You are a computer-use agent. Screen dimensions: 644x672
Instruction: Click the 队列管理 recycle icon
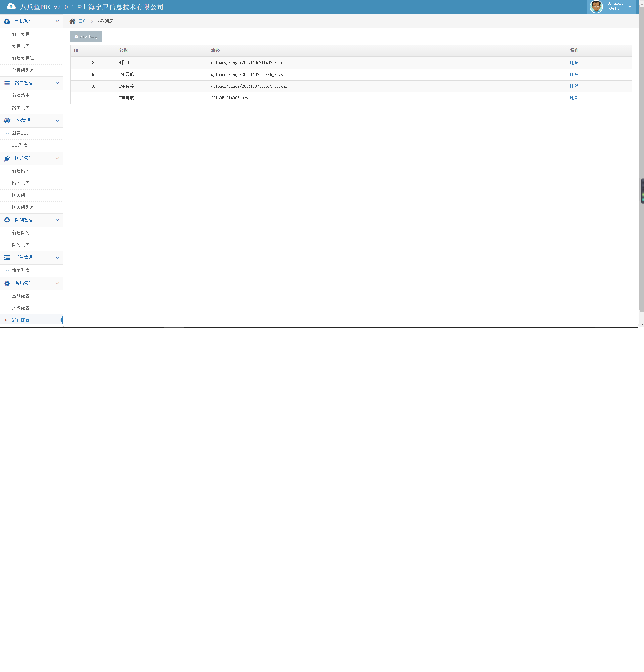pyautogui.click(x=7, y=220)
